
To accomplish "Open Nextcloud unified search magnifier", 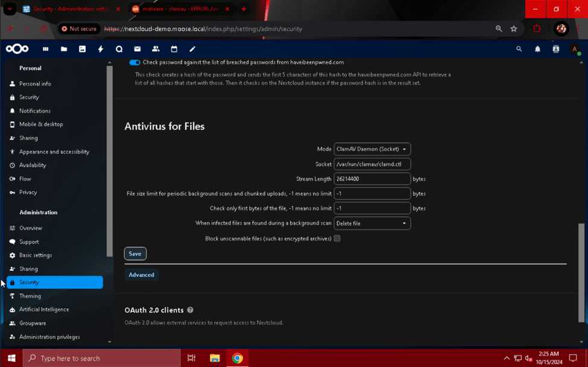I will pyautogui.click(x=519, y=49).
